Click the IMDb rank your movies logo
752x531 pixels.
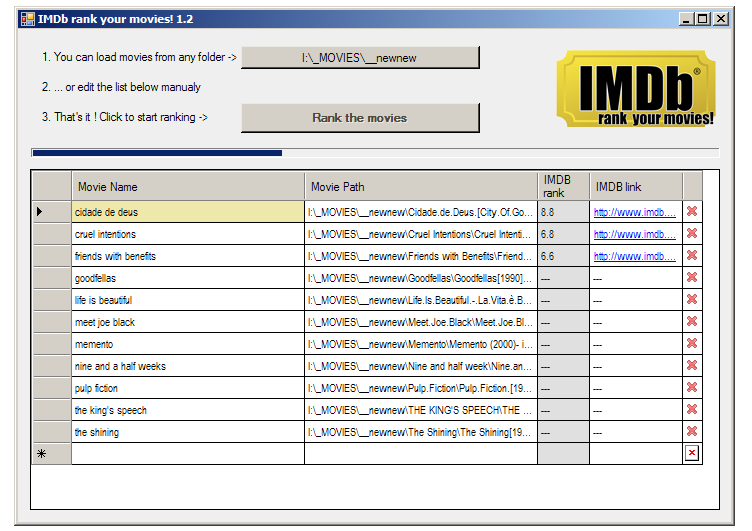pos(636,89)
